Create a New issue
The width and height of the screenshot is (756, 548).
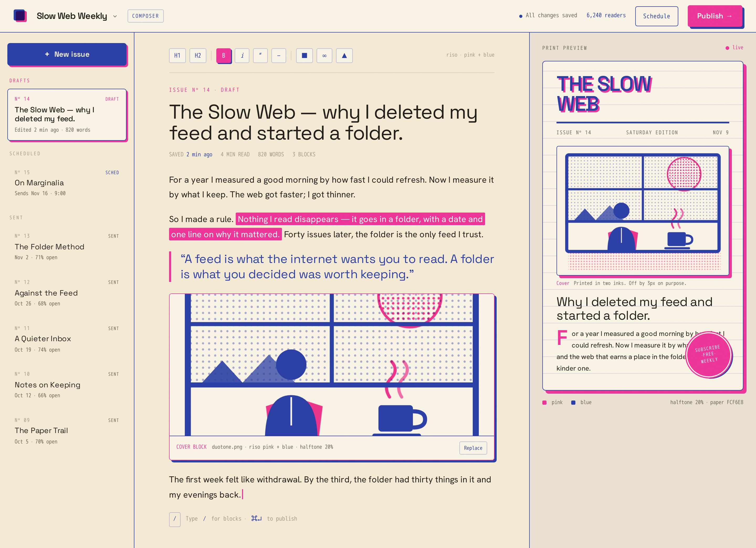(67, 54)
